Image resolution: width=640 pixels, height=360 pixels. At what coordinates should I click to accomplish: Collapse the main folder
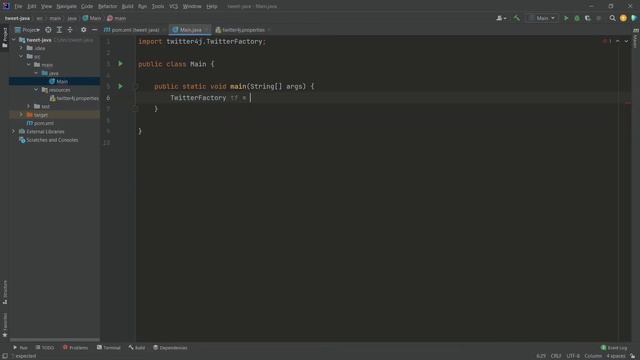click(x=29, y=65)
